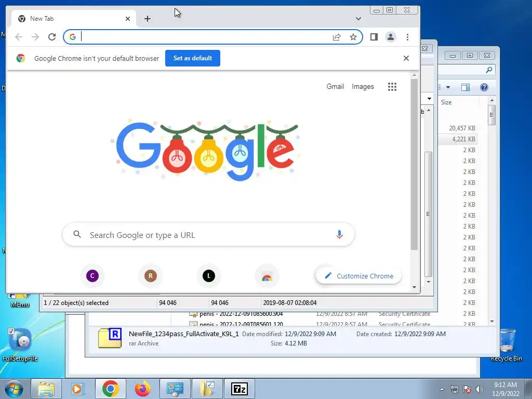Open 7-Zip address path dropdown arrow
532x399 pixels.
tap(429, 99)
